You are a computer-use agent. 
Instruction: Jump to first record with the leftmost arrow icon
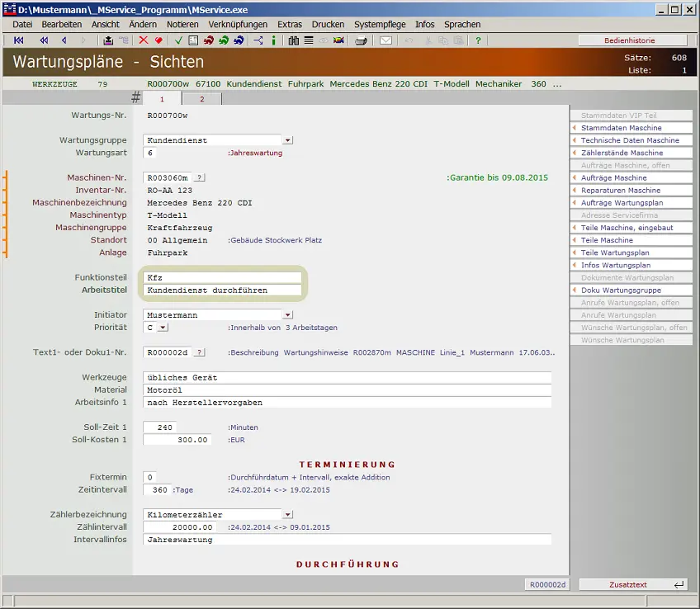pyautogui.click(x=19, y=40)
